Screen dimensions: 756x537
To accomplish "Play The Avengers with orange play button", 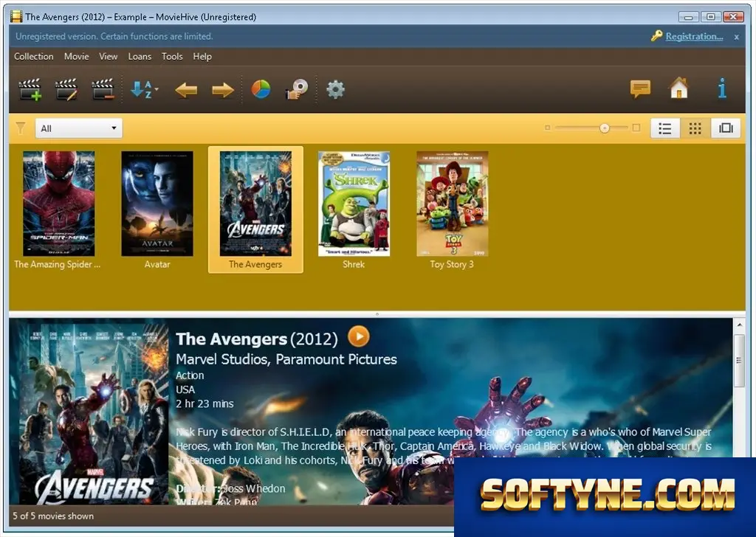I will [358, 336].
